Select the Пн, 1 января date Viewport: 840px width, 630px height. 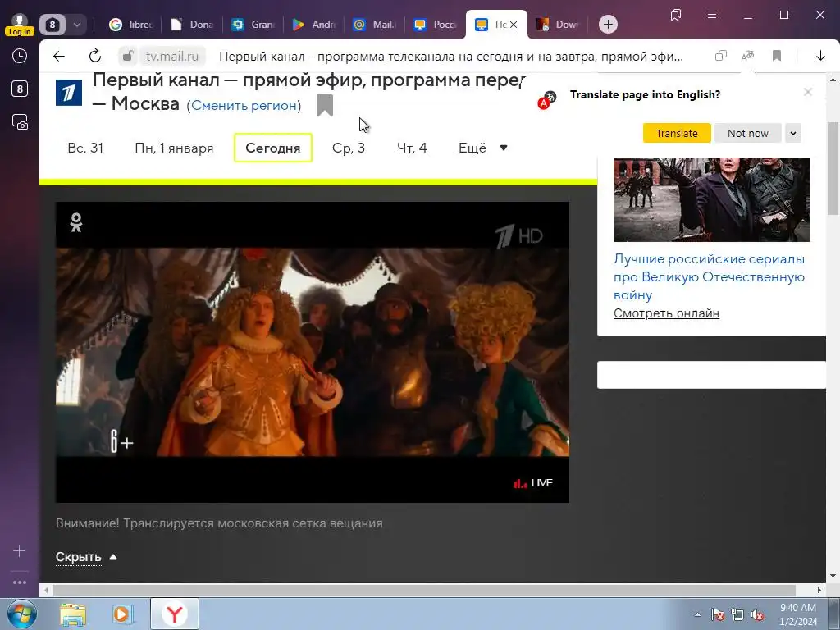(174, 148)
